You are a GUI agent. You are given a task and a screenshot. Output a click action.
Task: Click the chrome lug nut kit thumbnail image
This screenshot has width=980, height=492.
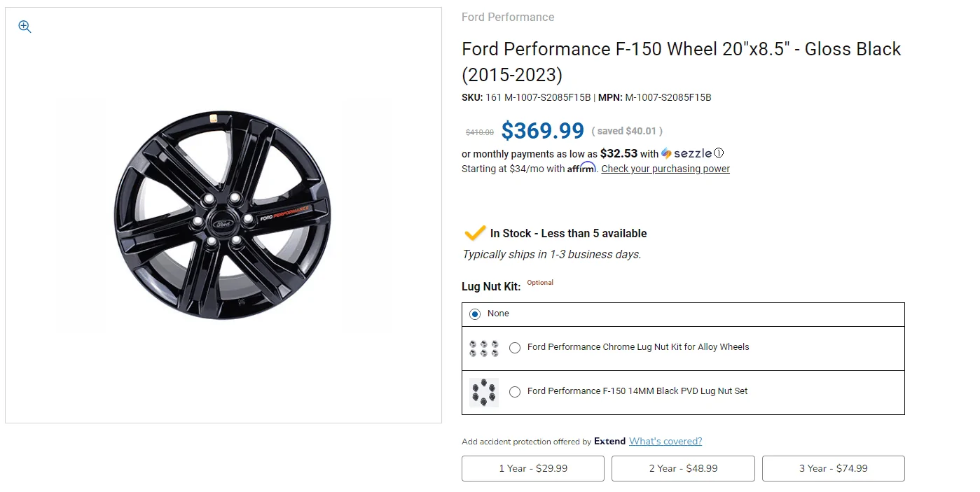pos(483,348)
